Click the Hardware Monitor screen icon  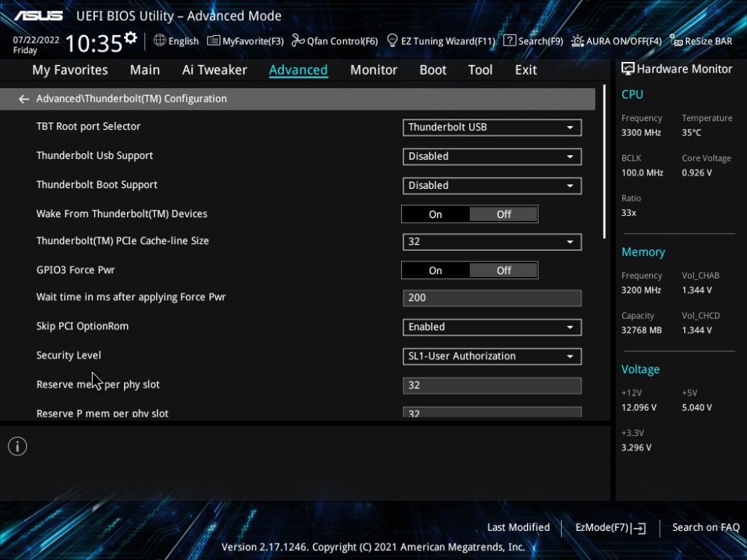628,69
